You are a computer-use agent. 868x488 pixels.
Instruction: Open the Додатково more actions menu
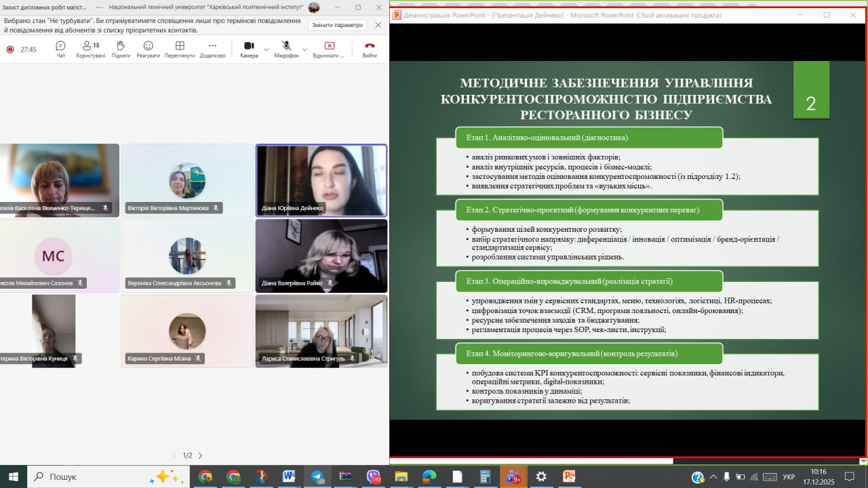tap(212, 49)
